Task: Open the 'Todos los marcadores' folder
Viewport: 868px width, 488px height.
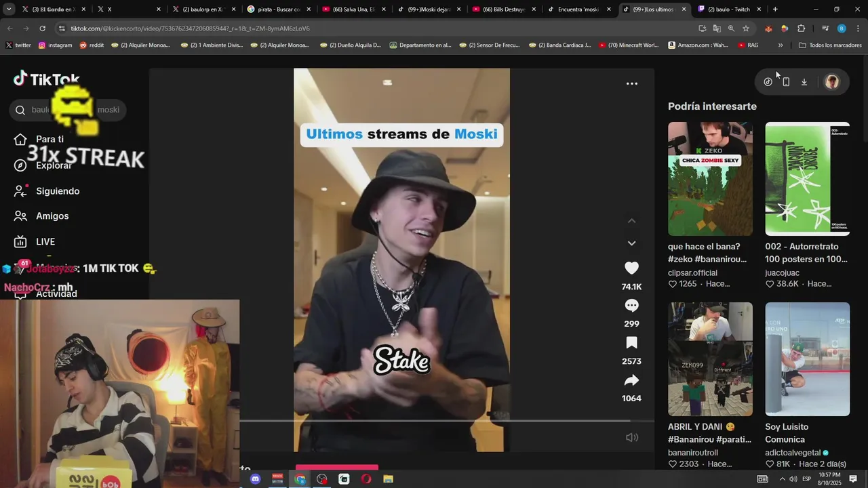Action: point(830,45)
